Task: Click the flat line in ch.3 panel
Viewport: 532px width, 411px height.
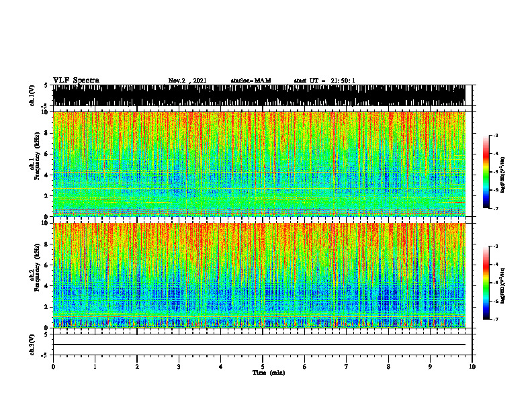Action: click(x=259, y=345)
